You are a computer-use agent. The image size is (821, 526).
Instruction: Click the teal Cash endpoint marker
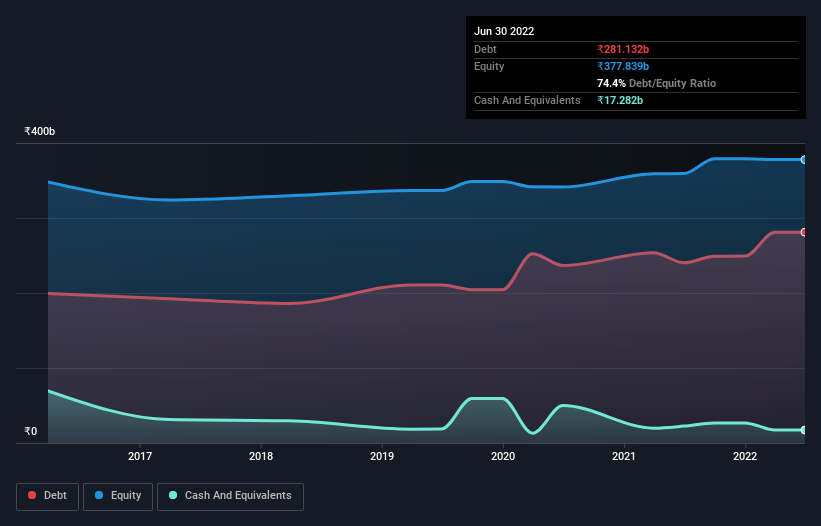(x=804, y=430)
